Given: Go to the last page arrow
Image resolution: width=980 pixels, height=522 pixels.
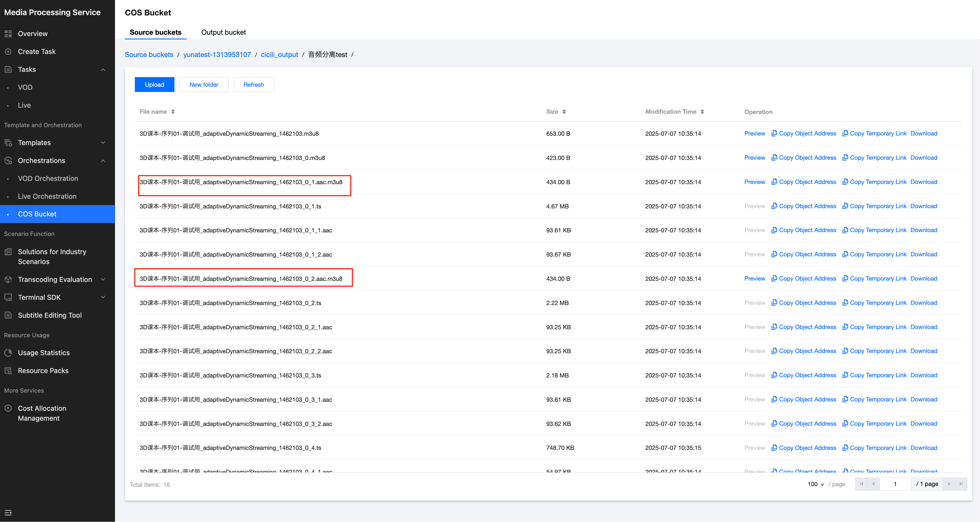Looking at the screenshot, I should (961, 484).
